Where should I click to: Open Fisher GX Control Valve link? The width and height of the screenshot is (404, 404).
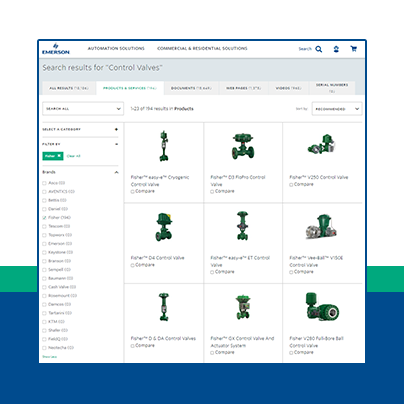(242, 342)
